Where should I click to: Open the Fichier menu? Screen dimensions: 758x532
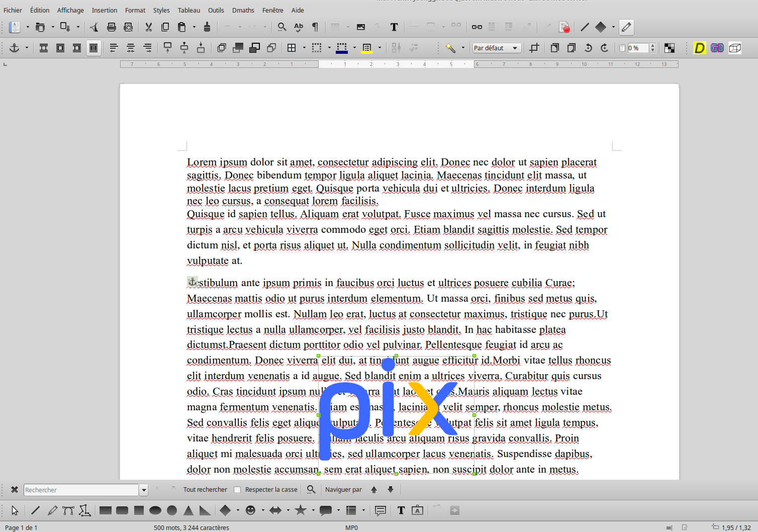click(x=13, y=10)
